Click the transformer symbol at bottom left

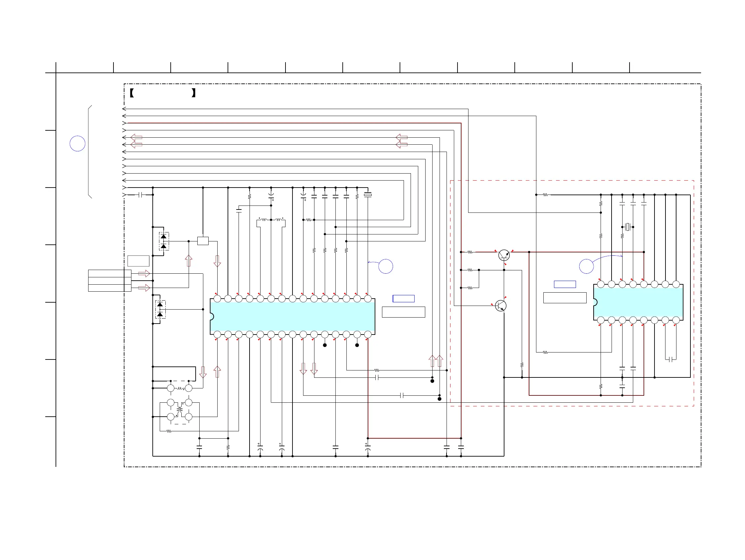coord(180,410)
